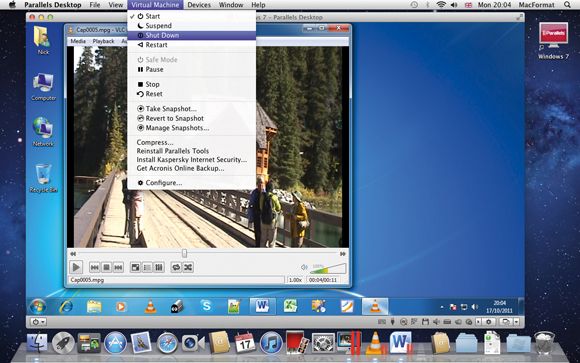Viewport: 580px width, 363px height.
Task: Skip to next track in VLC
Action: tap(118, 267)
